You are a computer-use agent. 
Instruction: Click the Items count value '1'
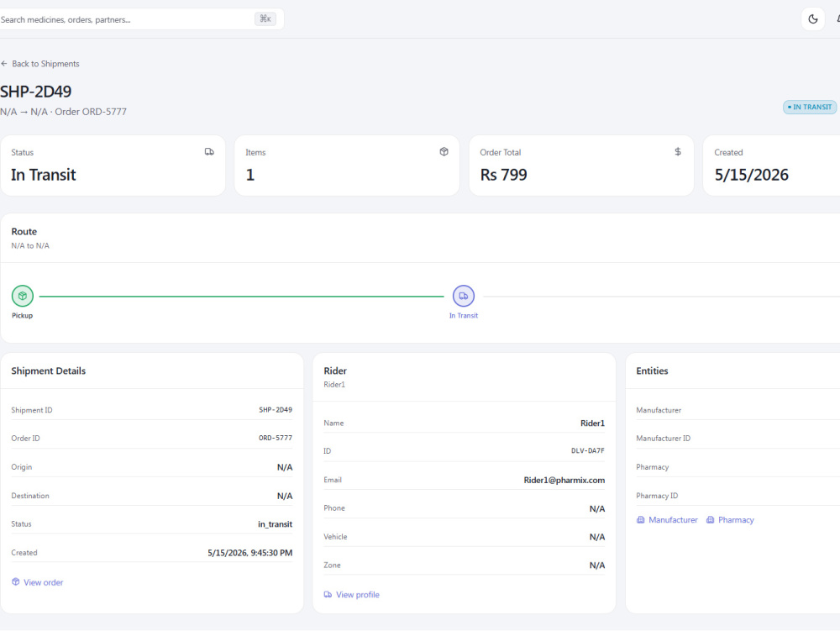coord(250,175)
